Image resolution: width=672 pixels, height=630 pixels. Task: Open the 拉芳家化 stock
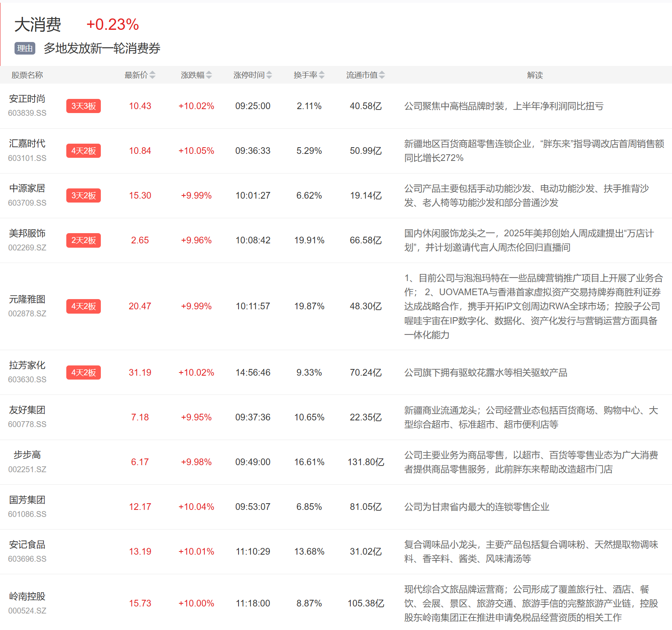coord(27,365)
